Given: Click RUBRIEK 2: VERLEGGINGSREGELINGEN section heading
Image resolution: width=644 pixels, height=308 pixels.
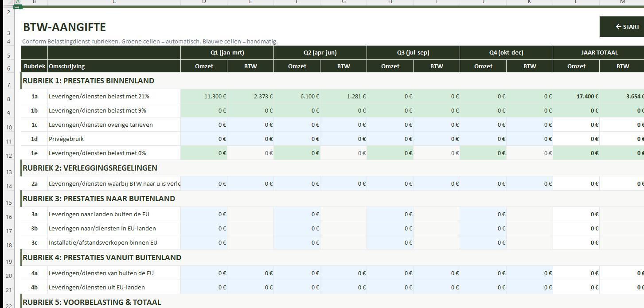Looking at the screenshot, I should pos(90,168).
